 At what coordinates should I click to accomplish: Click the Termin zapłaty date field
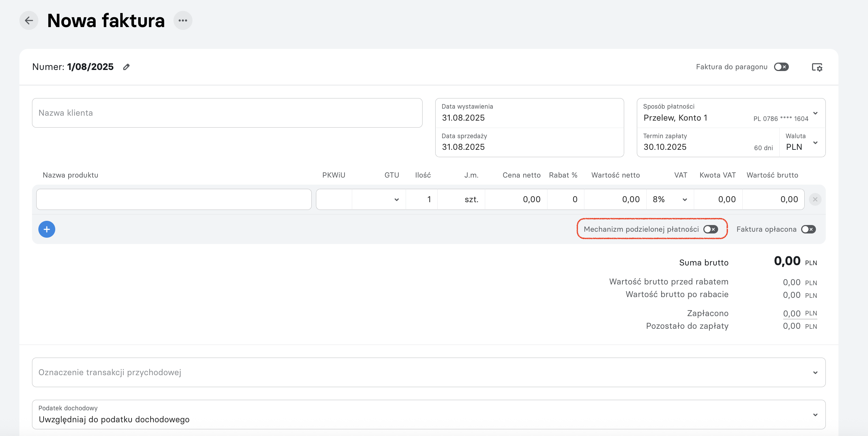pyautogui.click(x=708, y=142)
